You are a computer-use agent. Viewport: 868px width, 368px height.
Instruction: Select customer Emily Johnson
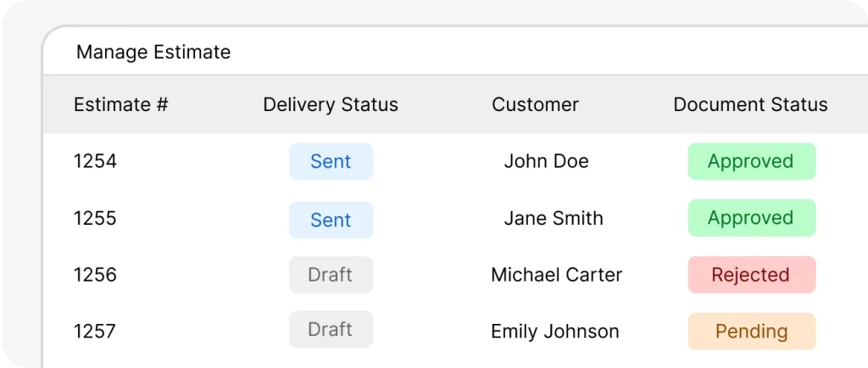pyautogui.click(x=555, y=331)
